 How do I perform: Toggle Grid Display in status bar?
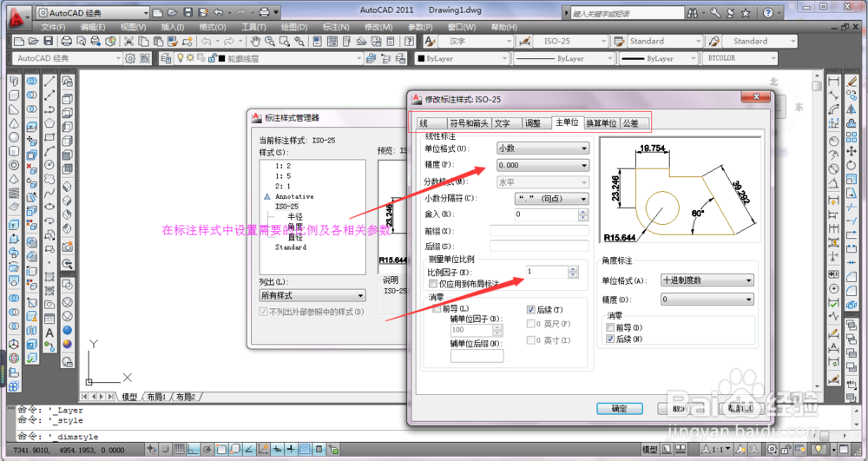[x=180, y=450]
